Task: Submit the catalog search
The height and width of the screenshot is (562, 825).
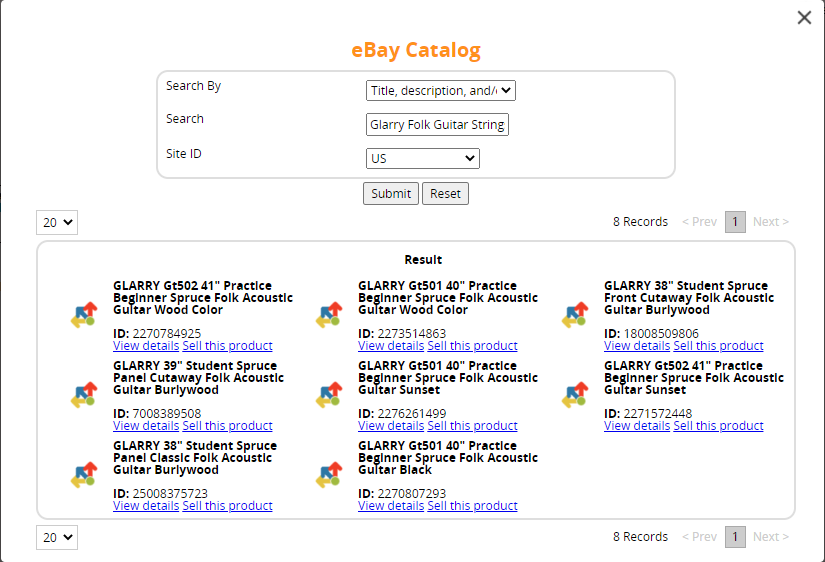Action: click(391, 194)
